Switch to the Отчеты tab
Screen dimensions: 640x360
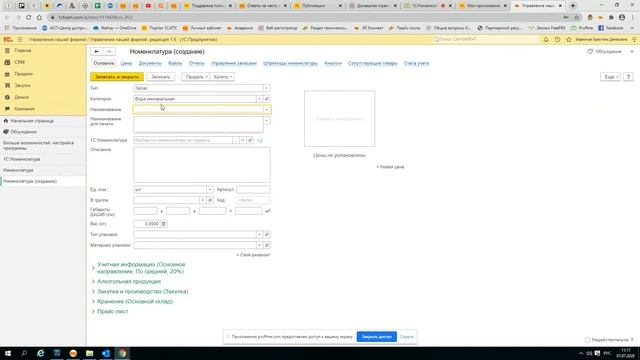(196, 63)
